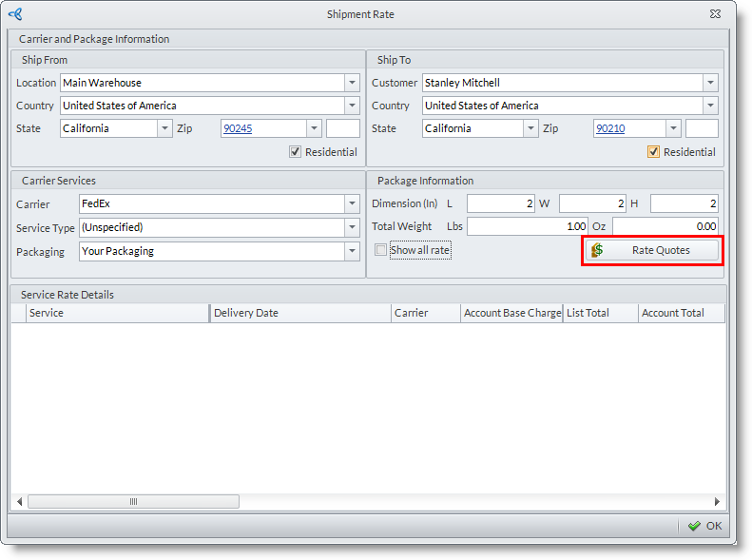The height and width of the screenshot is (560, 752).
Task: Enable the Show all rate checkbox
Action: click(381, 250)
